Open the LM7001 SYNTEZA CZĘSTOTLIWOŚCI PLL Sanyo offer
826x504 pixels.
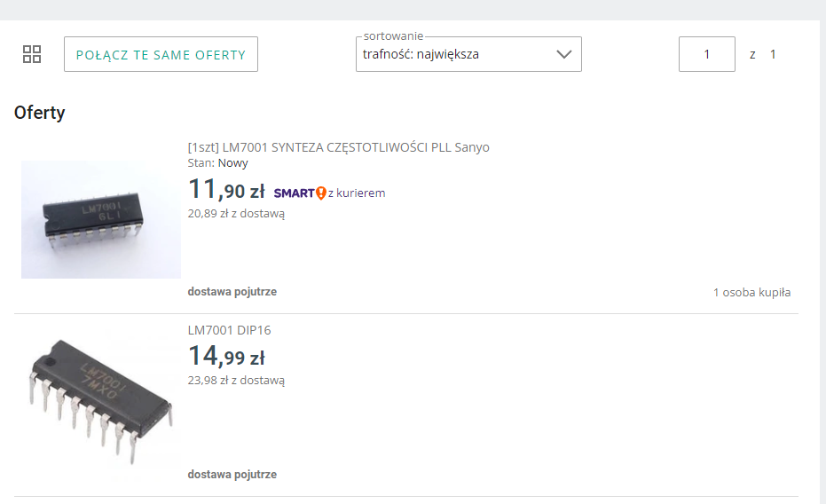click(x=338, y=147)
